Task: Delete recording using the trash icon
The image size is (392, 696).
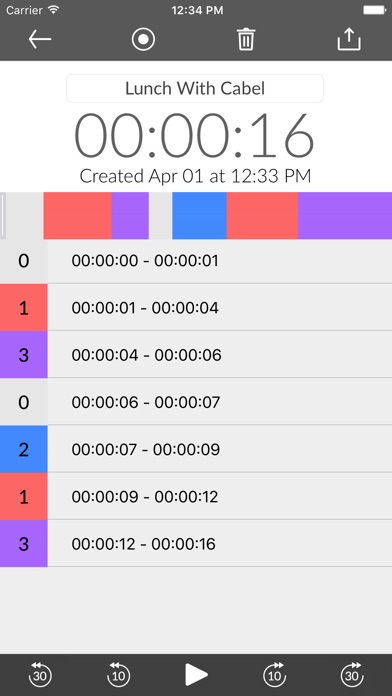Action: click(246, 39)
